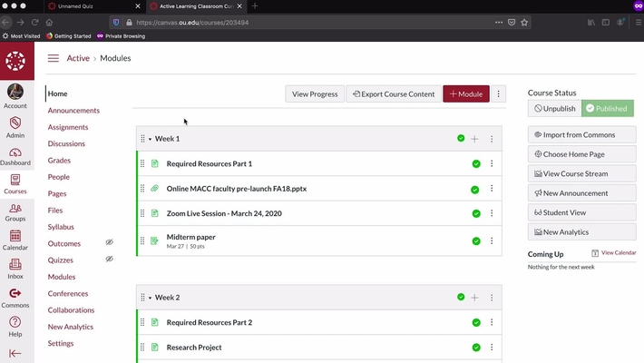The width and height of the screenshot is (644, 363).
Task: Toggle publish status of Online MACC faculty pptx
Action: tap(474, 190)
